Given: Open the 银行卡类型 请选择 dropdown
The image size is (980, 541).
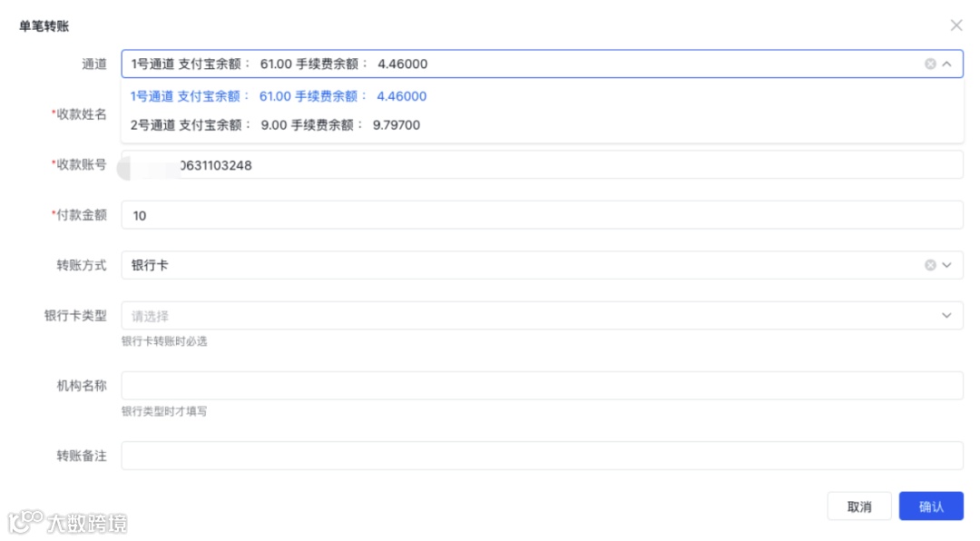Looking at the screenshot, I should click(x=542, y=316).
